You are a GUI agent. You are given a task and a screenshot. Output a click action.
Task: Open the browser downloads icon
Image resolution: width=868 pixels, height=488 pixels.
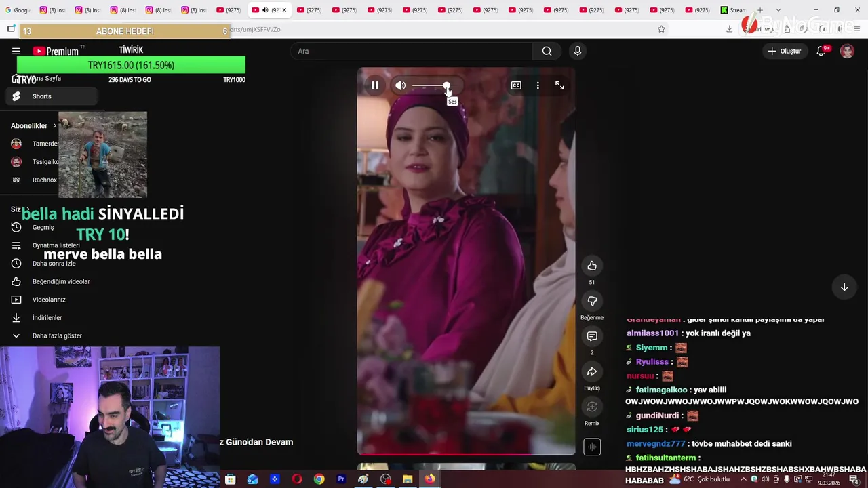coord(729,28)
